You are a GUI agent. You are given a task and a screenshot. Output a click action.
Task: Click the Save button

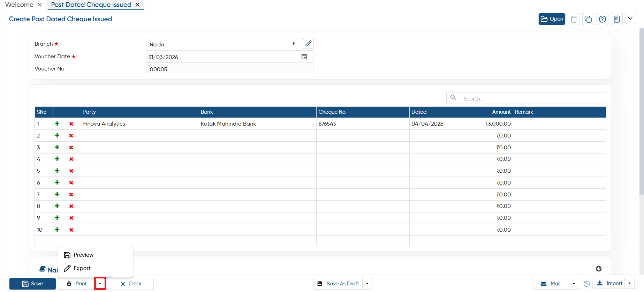point(32,284)
